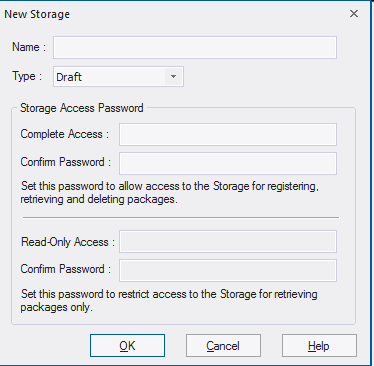The image size is (374, 366).
Task: Click the "Complete Access :" label
Action: [65, 134]
